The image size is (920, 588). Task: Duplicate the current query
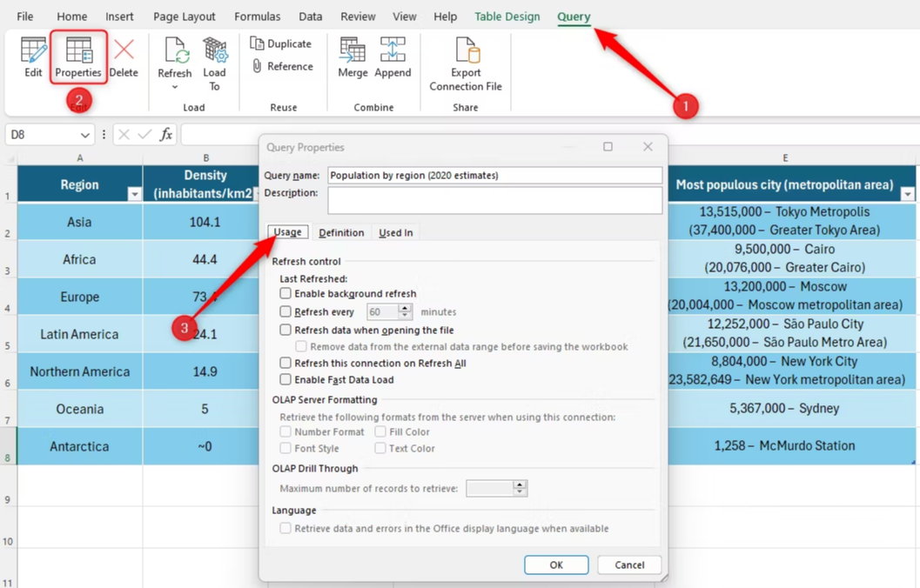point(281,43)
